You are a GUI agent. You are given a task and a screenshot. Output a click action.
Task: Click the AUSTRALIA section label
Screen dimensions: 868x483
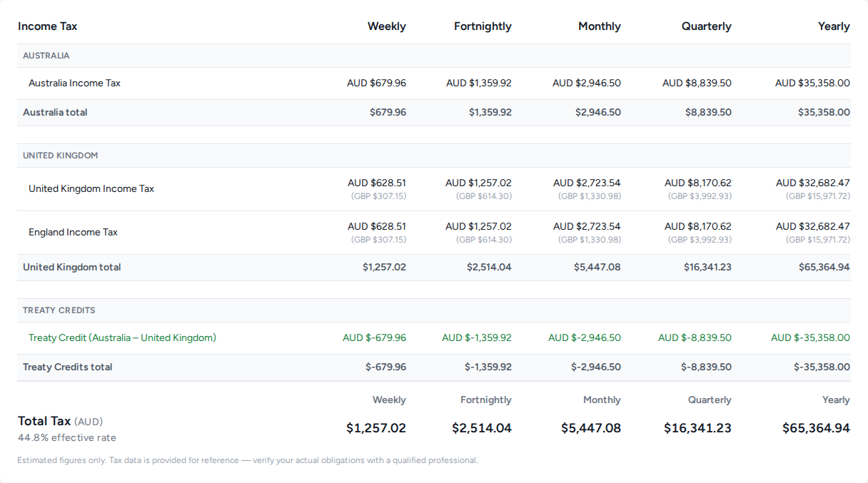[46, 56]
